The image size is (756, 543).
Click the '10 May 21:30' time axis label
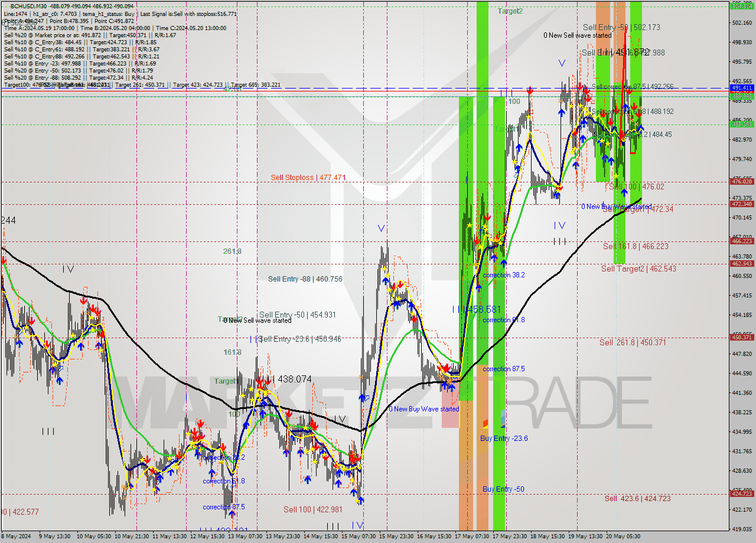tap(132, 537)
